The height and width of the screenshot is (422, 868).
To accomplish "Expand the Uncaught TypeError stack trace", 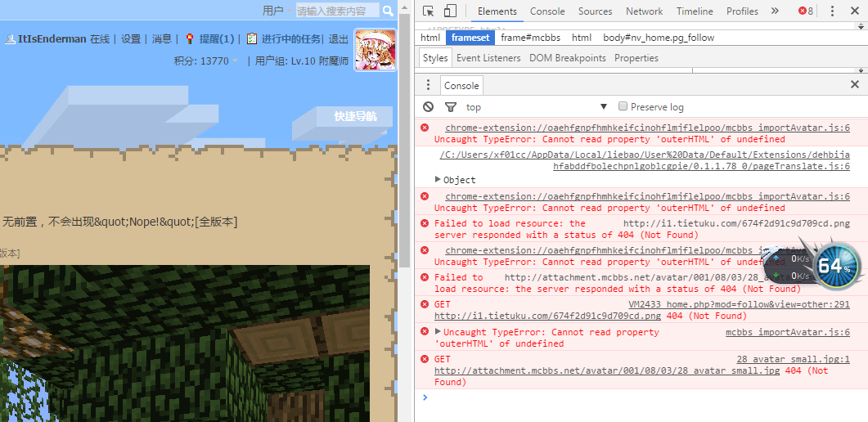I will pyautogui.click(x=438, y=332).
